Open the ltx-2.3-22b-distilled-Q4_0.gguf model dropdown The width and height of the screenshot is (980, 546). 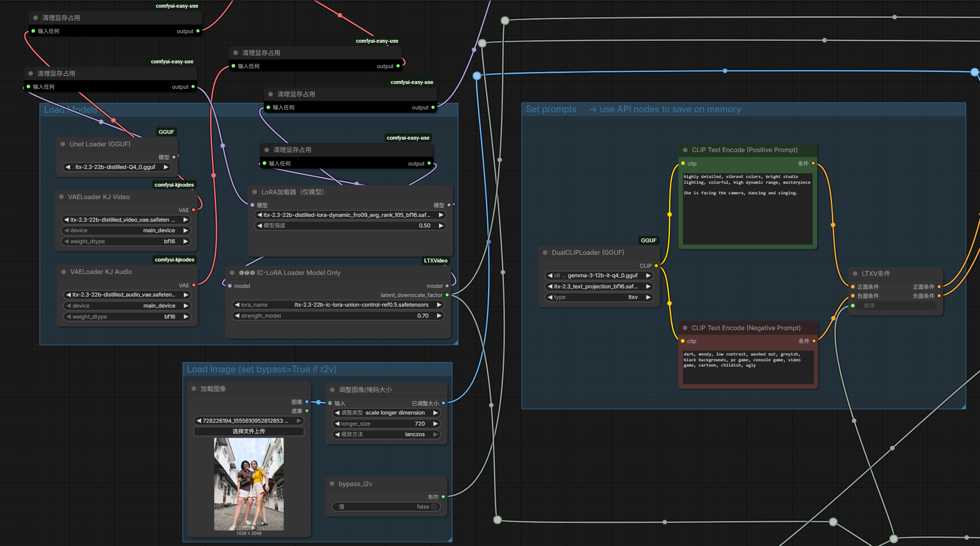(x=118, y=167)
